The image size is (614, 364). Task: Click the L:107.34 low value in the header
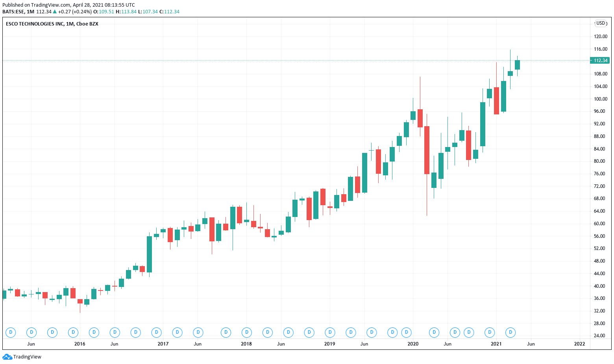(148, 12)
